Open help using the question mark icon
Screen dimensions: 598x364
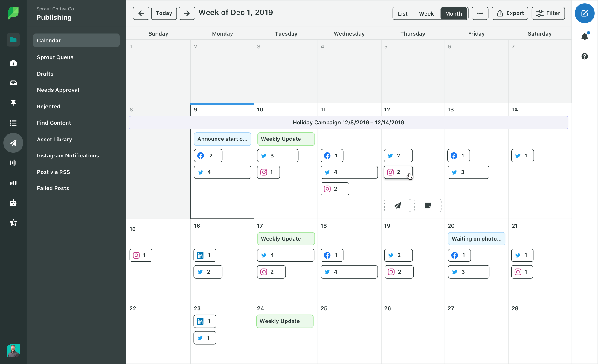click(x=585, y=56)
